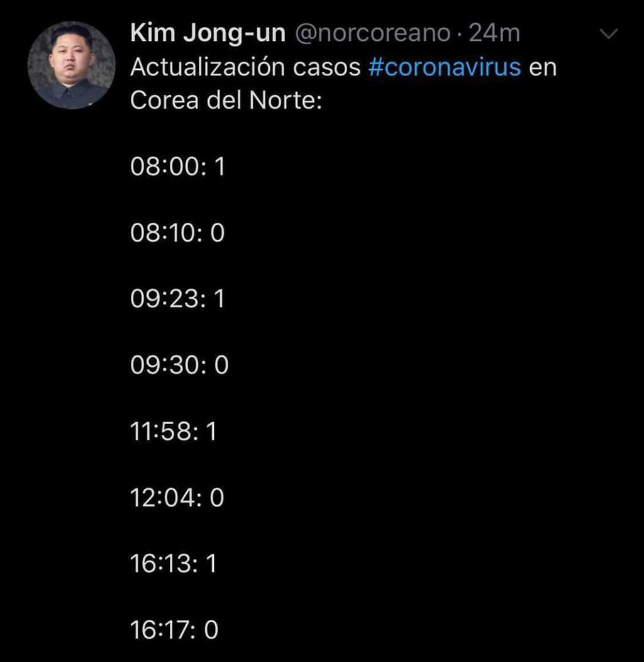This screenshot has height=662, width=644.
Task: Click the "11:58: 1" line
Action: [x=174, y=432]
